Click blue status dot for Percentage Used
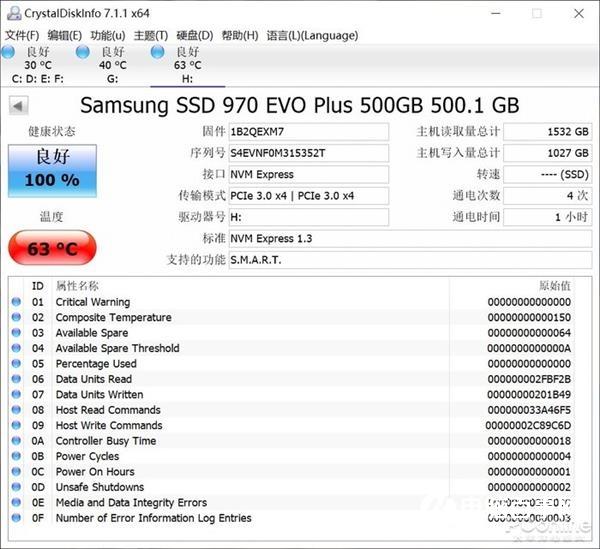The height and width of the screenshot is (549, 600). (x=16, y=363)
